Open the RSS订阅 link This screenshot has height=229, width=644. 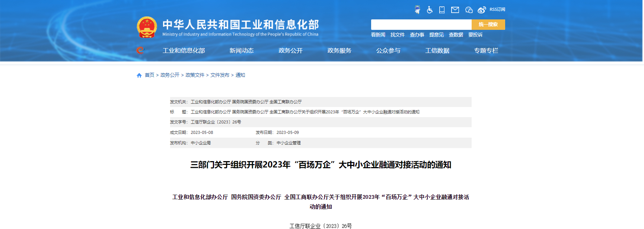(497, 9)
